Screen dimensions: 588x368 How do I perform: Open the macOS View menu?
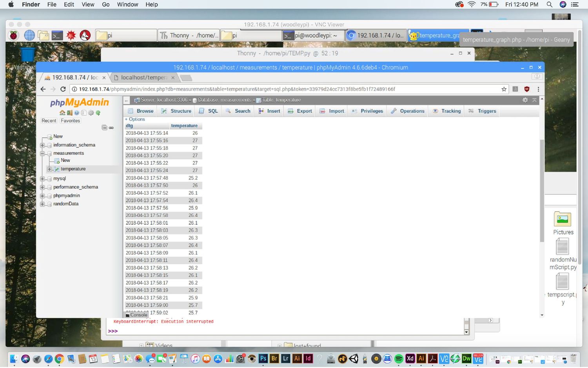coord(88,4)
